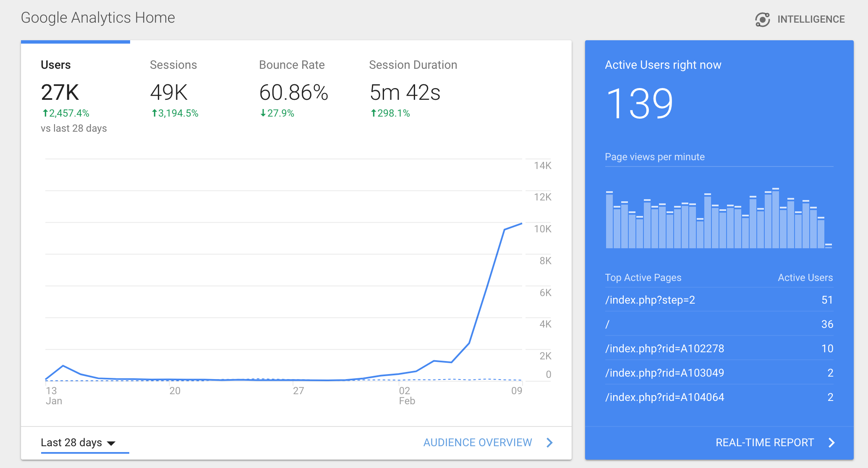Click the INTELLIGENCE label
This screenshot has width=868, height=468.
pos(811,19)
